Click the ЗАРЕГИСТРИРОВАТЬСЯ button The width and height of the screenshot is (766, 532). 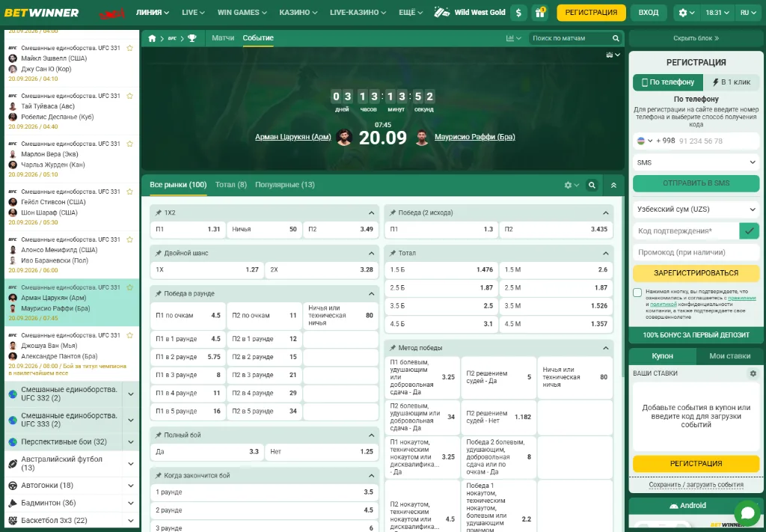696,273
